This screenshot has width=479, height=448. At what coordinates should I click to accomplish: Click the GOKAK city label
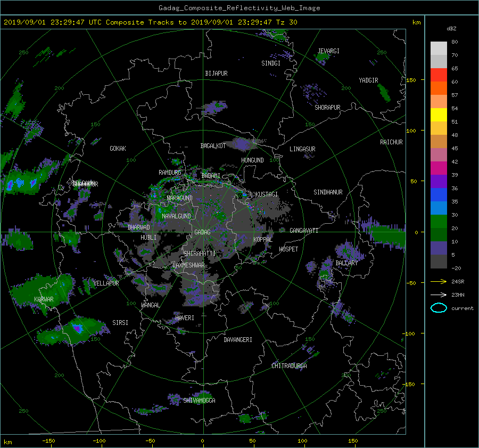118,149
